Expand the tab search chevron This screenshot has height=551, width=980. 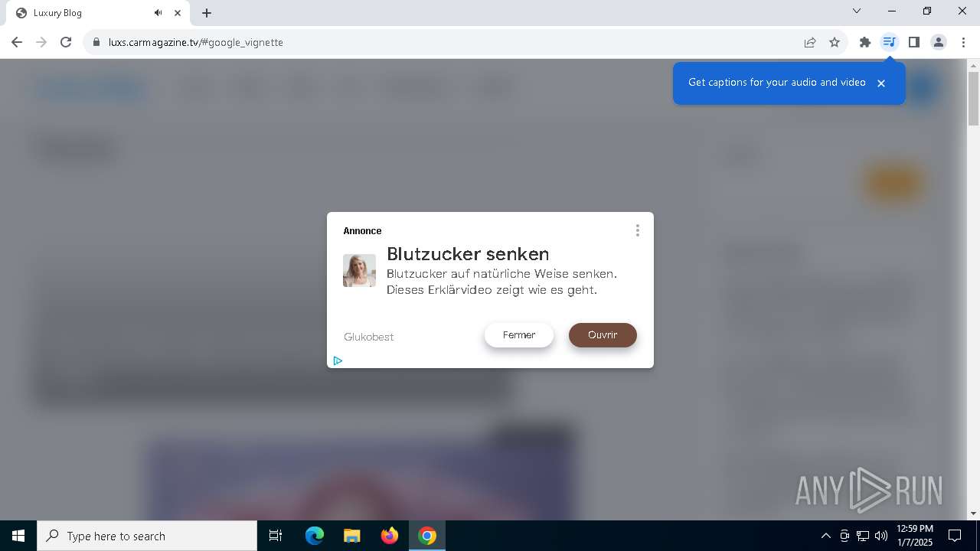857,11
